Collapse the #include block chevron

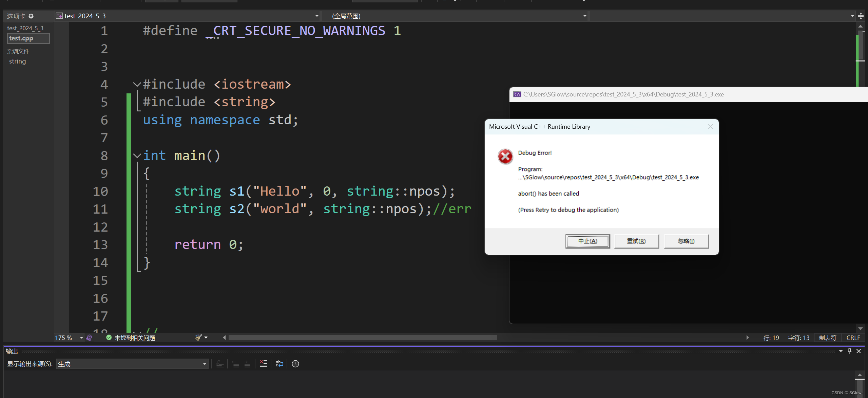click(x=137, y=84)
